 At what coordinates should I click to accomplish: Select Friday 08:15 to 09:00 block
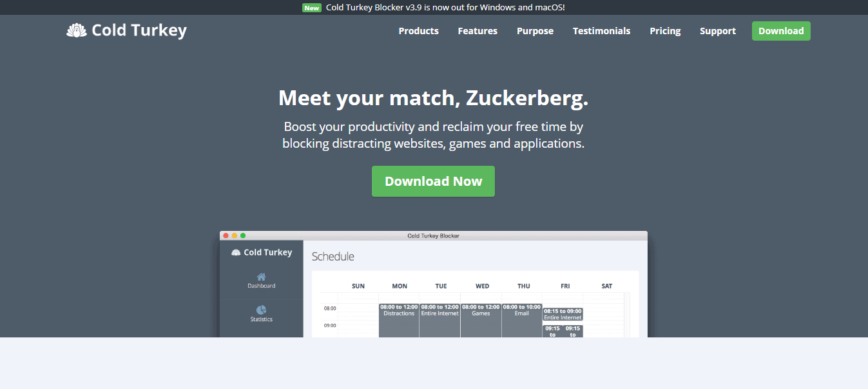click(x=563, y=314)
